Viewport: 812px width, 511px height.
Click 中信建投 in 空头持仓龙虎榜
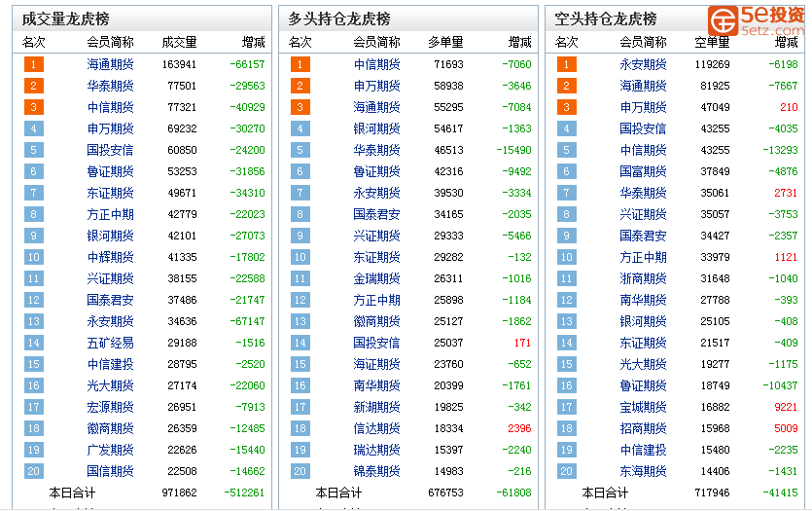point(643,450)
